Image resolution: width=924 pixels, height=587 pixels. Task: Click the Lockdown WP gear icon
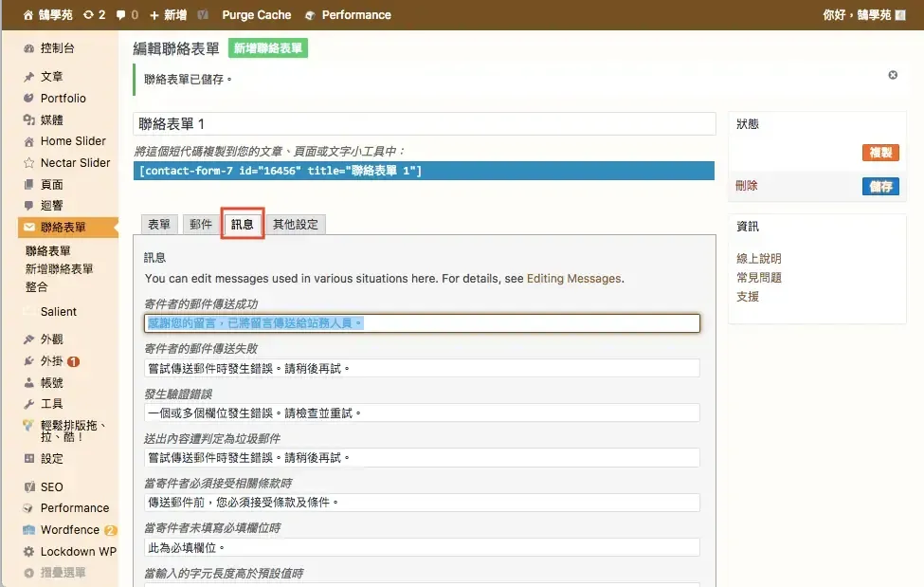[x=28, y=552]
